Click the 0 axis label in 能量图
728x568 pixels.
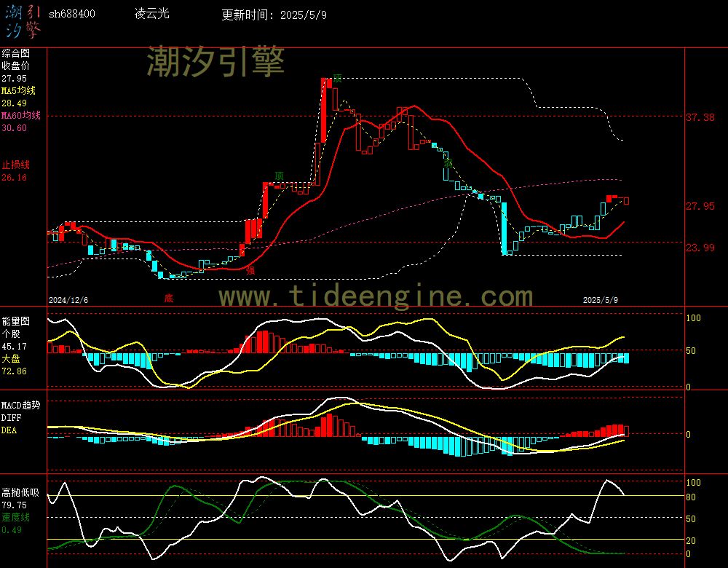pyautogui.click(x=689, y=387)
